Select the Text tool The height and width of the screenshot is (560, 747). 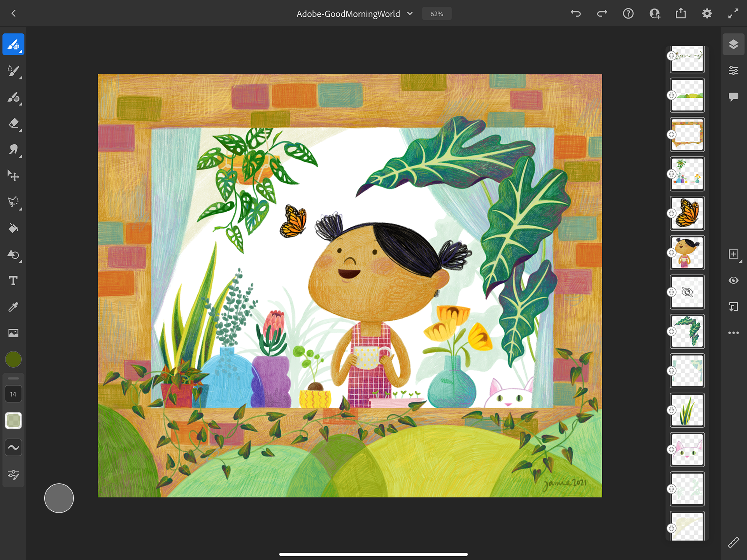click(x=14, y=281)
